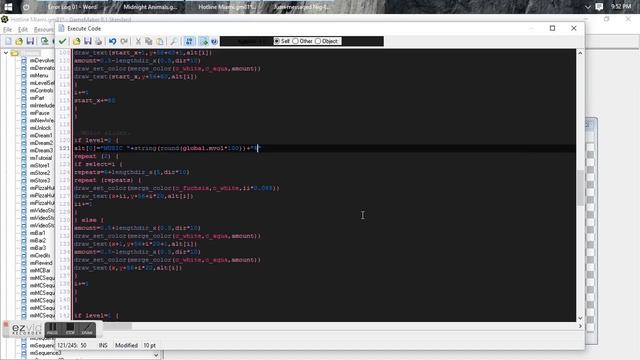
Task: Select rmCredits room in resource tree
Action: coord(40,256)
